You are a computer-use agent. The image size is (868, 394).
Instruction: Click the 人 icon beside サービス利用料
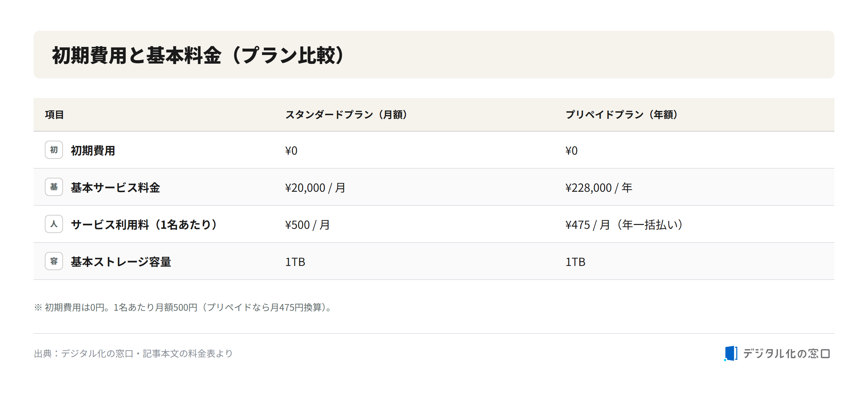click(x=54, y=224)
